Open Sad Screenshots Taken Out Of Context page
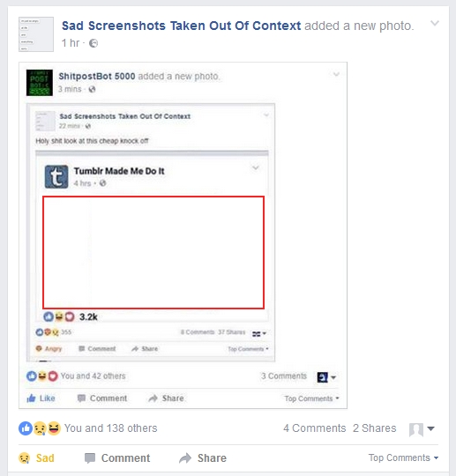456x476 pixels. point(181,26)
